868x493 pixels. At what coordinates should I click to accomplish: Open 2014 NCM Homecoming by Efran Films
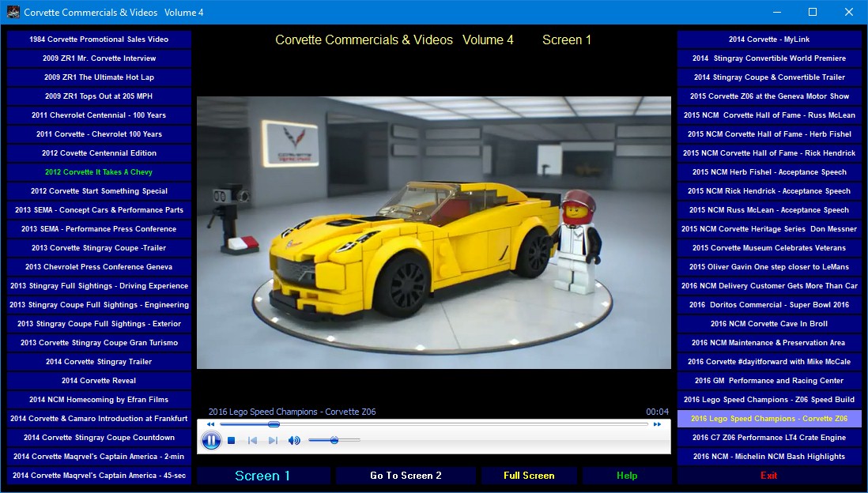tap(99, 400)
